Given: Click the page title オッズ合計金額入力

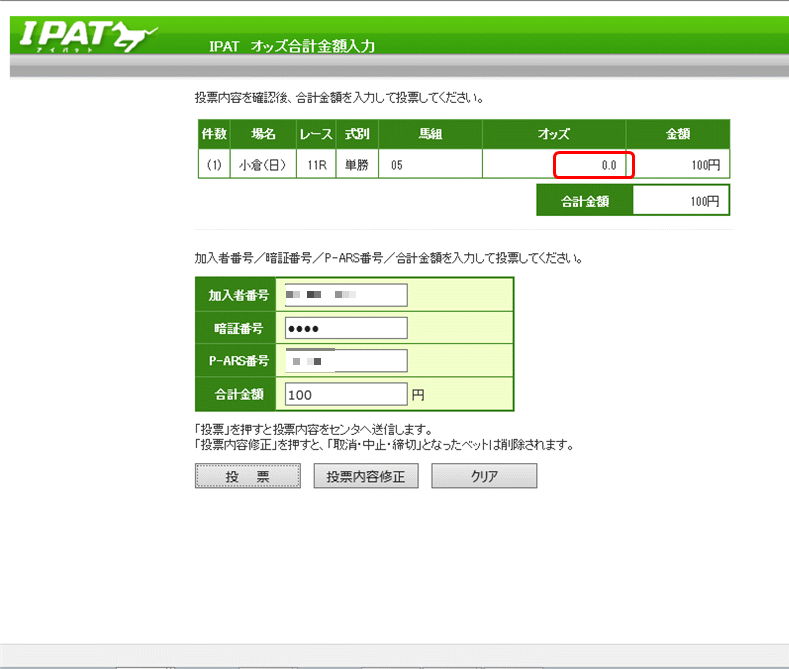Looking at the screenshot, I should pyautogui.click(x=292, y=46).
